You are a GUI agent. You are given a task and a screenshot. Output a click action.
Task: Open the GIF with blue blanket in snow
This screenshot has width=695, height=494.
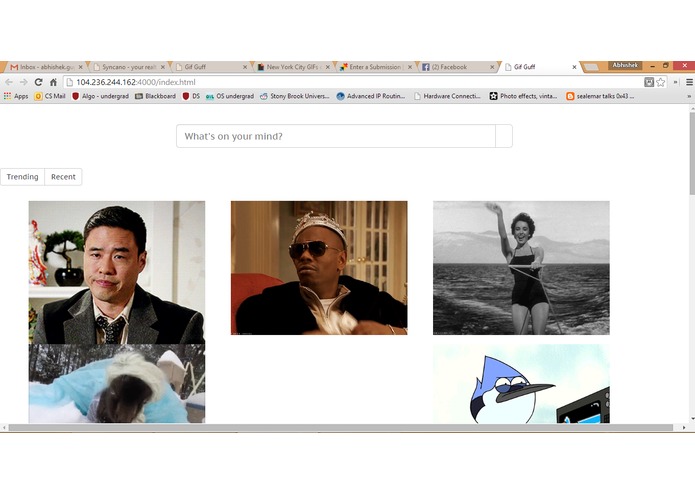117,384
